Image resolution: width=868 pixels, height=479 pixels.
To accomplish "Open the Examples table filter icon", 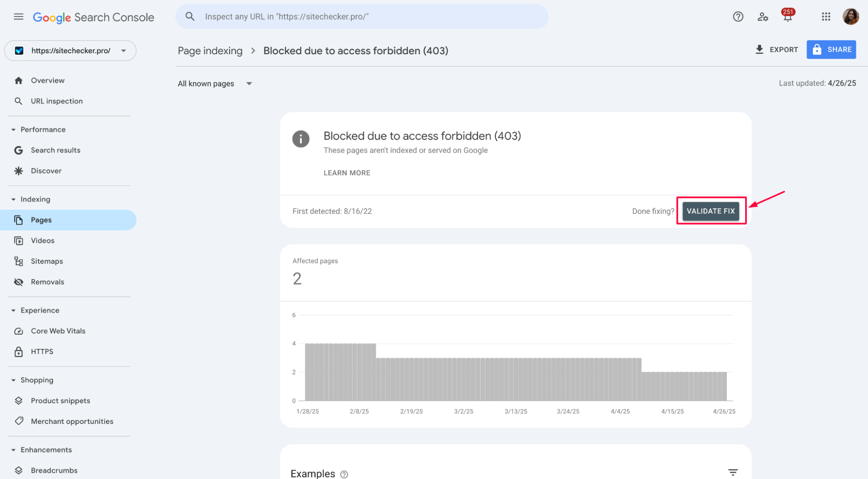I will click(733, 472).
